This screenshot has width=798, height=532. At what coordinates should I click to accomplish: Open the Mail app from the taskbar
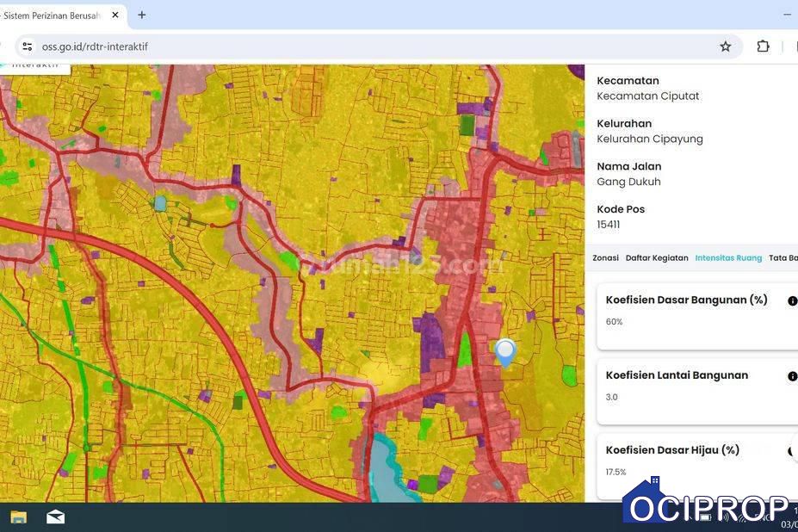(x=55, y=517)
